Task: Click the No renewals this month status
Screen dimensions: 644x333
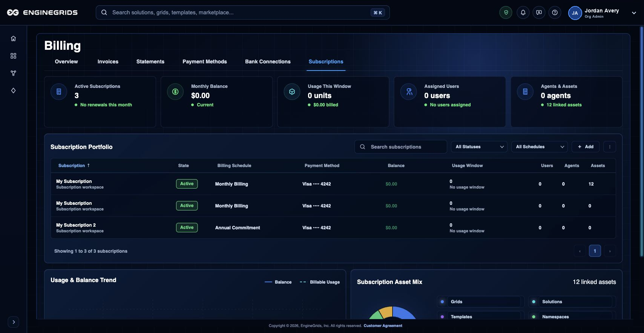Action: click(106, 105)
